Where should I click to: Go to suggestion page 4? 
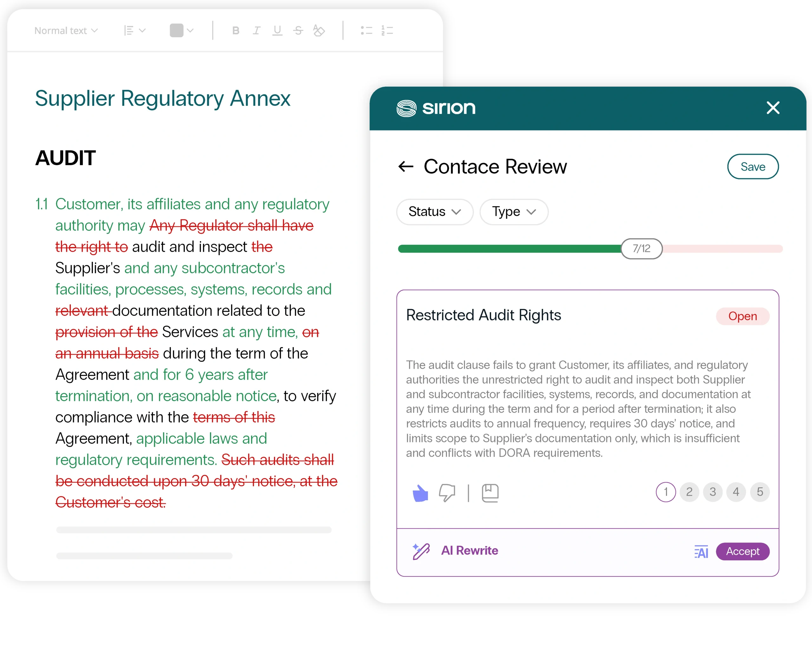(736, 492)
